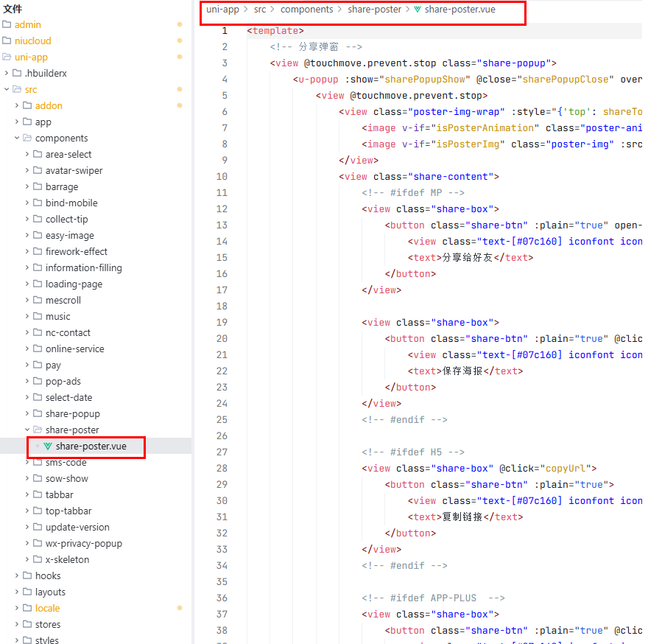Image resolution: width=662 pixels, height=644 pixels.
Task: Select the online-service folder
Action: coord(74,349)
